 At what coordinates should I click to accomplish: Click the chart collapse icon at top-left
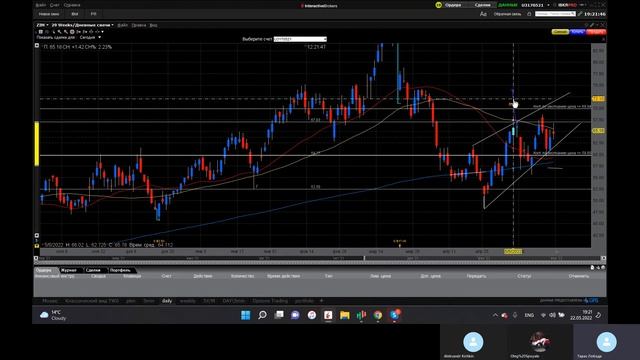click(x=37, y=45)
